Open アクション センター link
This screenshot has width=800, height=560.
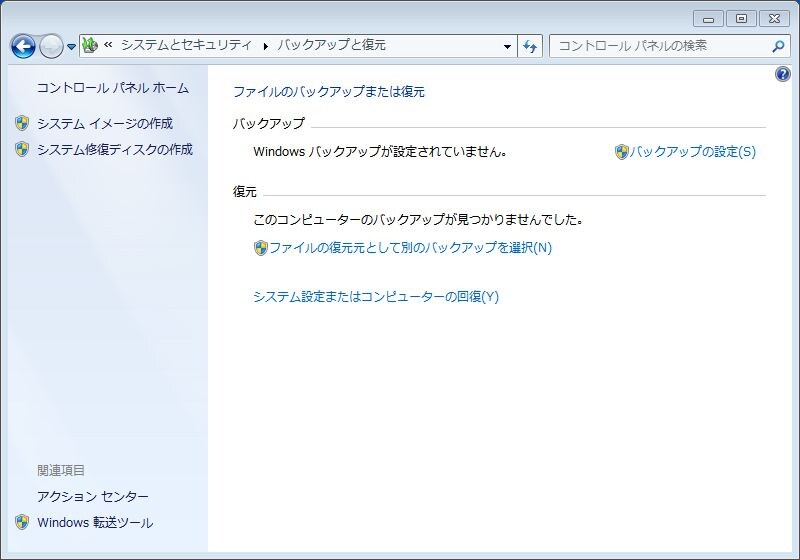tap(93, 496)
